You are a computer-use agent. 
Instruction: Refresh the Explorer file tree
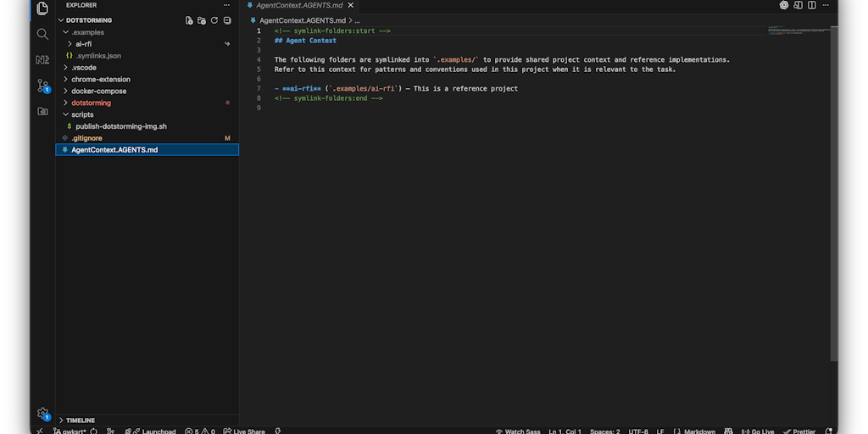(214, 20)
